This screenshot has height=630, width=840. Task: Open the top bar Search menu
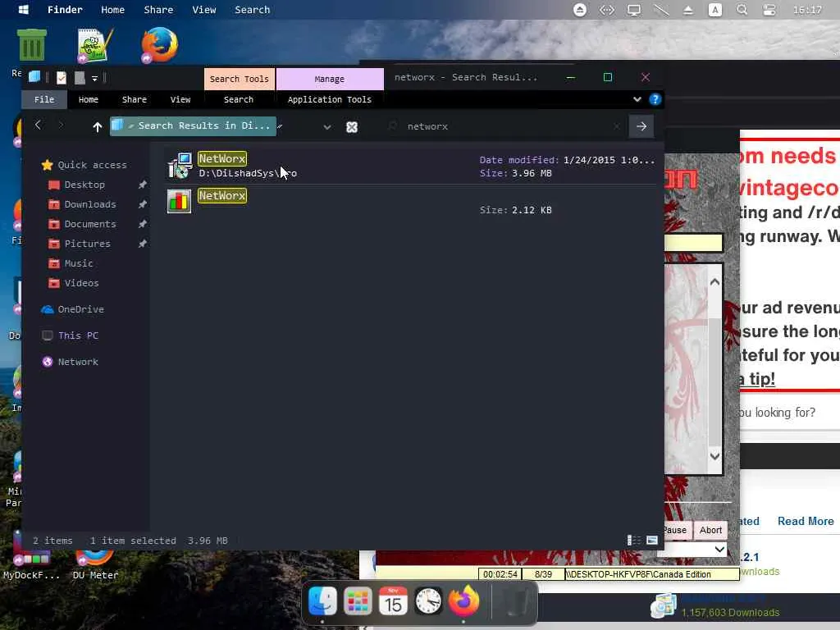click(x=252, y=10)
